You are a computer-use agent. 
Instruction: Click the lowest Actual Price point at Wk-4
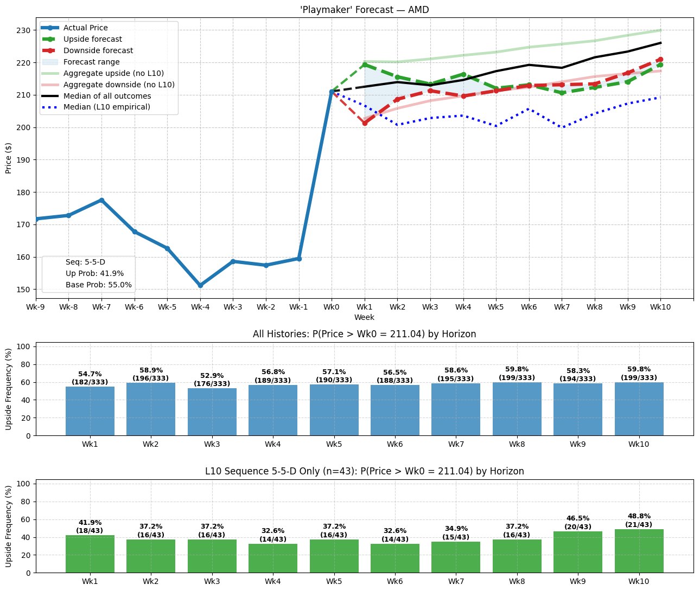[x=200, y=285]
